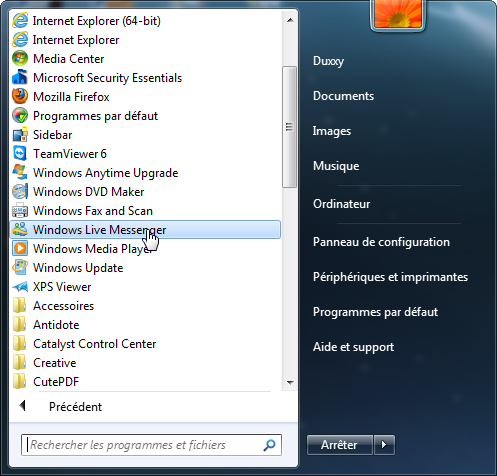Viewport: 497px width, 476px height.
Task: Open the XPS Viewer icon
Action: point(20,287)
